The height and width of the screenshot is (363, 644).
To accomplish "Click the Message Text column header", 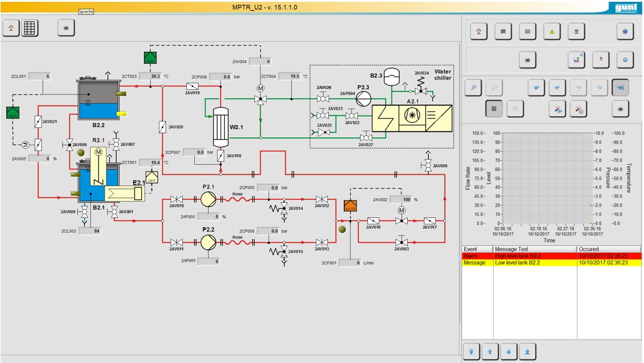I will [534, 249].
